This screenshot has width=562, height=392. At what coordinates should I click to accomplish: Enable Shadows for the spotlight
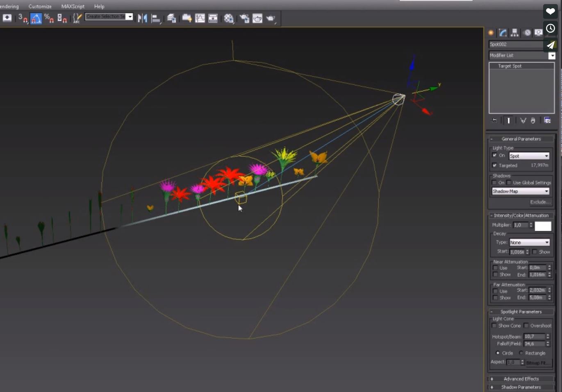[495, 182]
